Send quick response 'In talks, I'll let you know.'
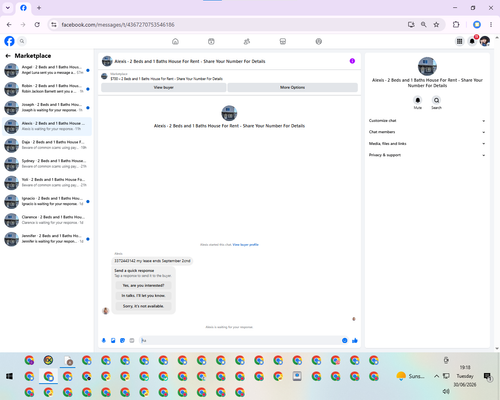 [x=143, y=296]
